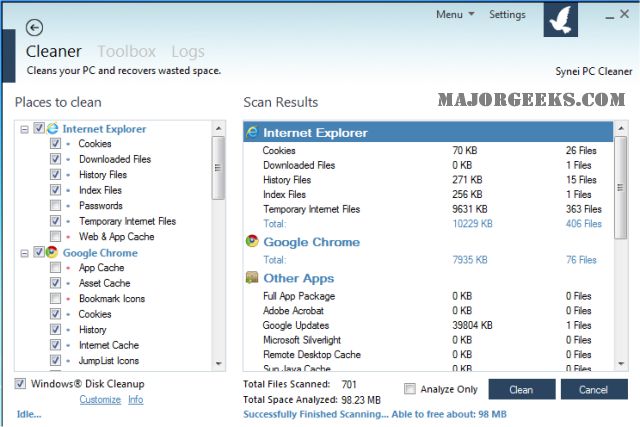Uncheck Index Files checkbox
This screenshot has height=427, width=640.
56,190
